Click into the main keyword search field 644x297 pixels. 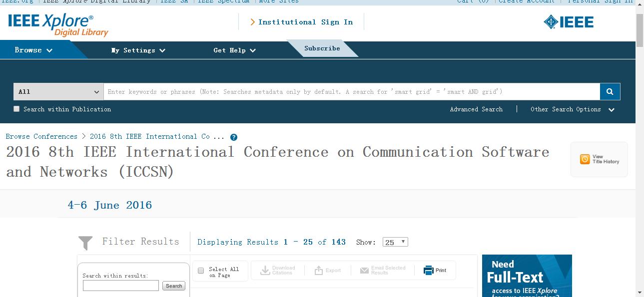click(x=352, y=92)
